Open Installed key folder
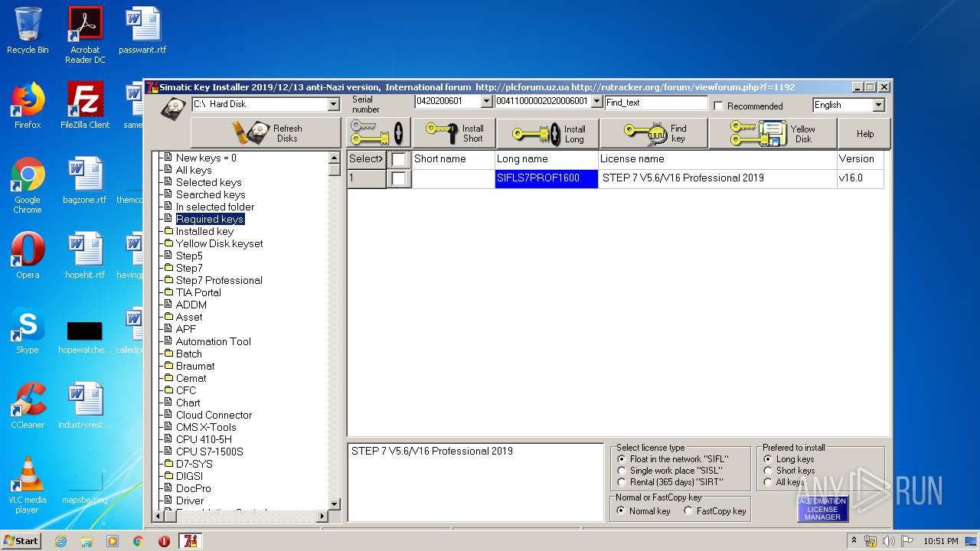Viewport: 980px width, 551px height. tap(204, 231)
